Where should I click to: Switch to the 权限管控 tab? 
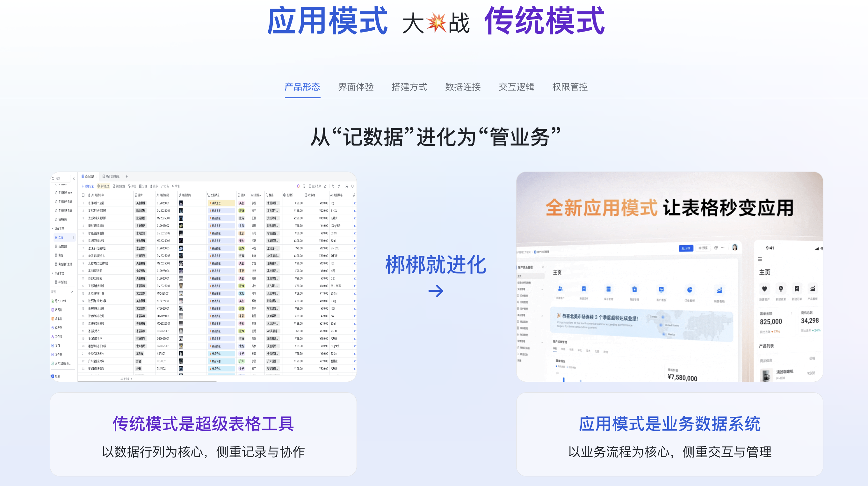tap(570, 87)
